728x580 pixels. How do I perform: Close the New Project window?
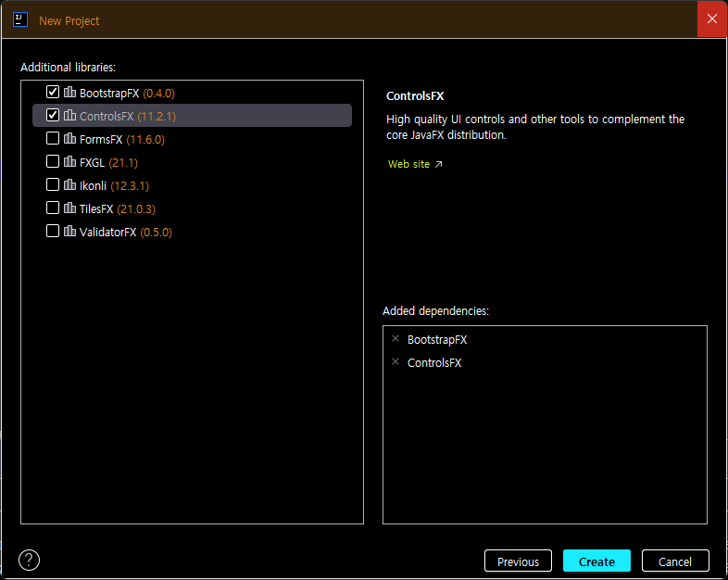click(x=712, y=19)
